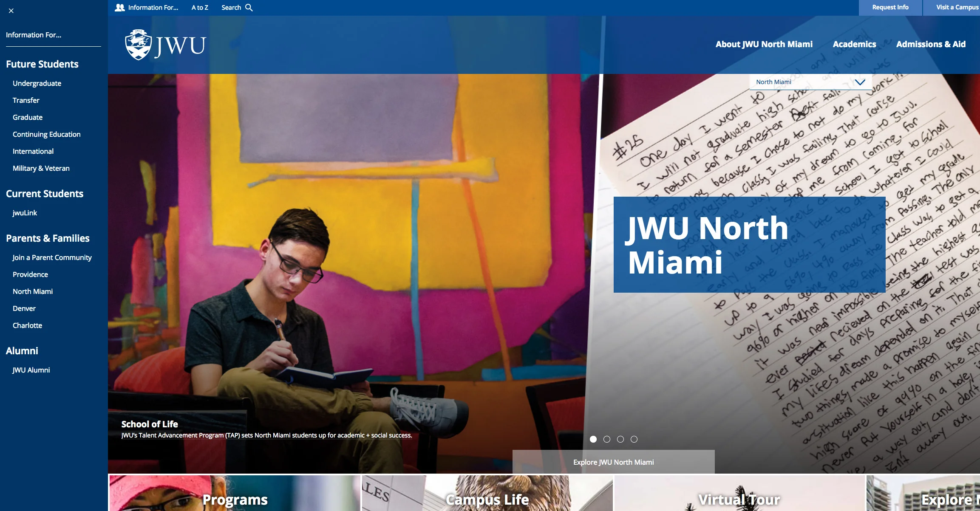Switch to the second carousel slide dot
The width and height of the screenshot is (980, 511).
607,439
